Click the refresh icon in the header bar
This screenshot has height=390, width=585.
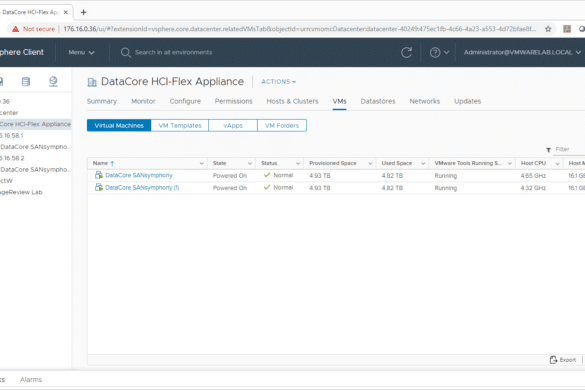(x=406, y=52)
